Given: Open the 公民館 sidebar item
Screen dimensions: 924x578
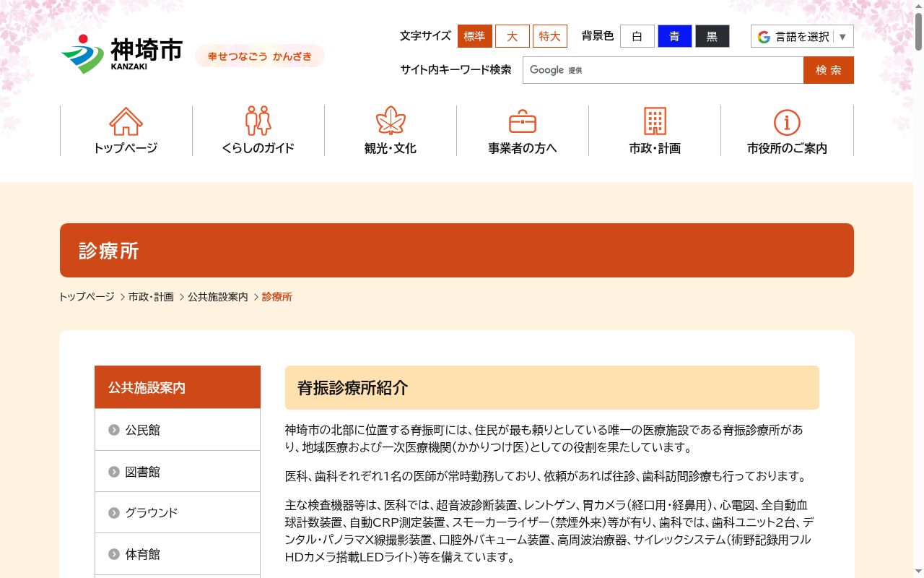Looking at the screenshot, I should pyautogui.click(x=178, y=430).
